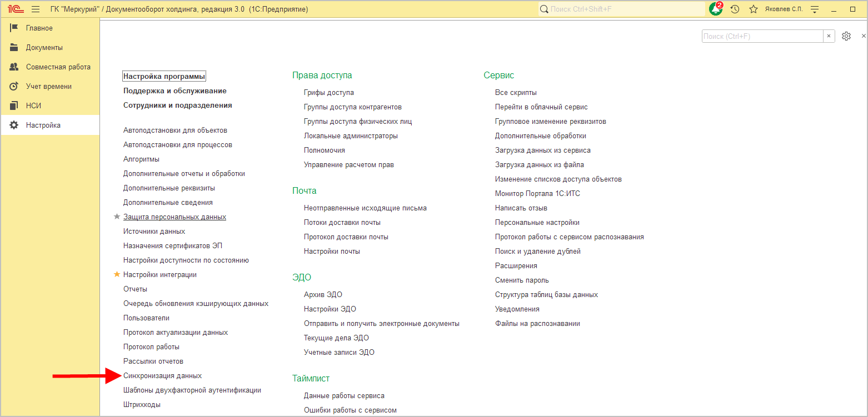Click the 1C logo icon
This screenshot has height=417, width=868.
pos(16,9)
